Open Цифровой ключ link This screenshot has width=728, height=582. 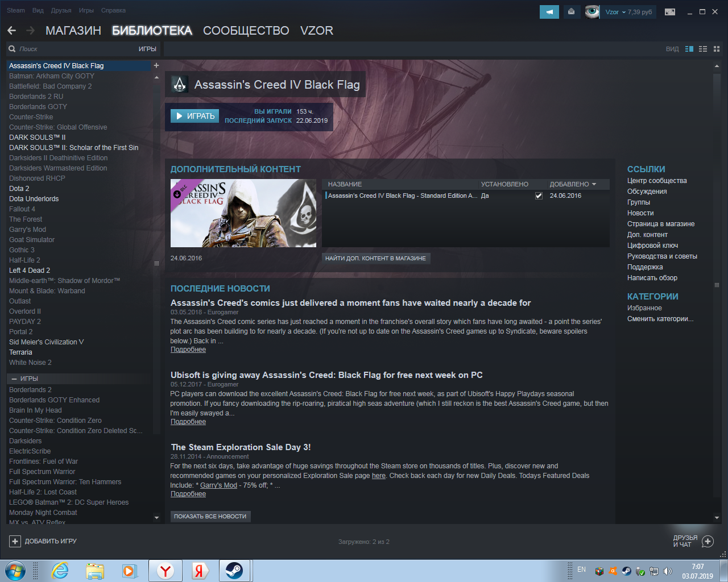[x=652, y=246]
